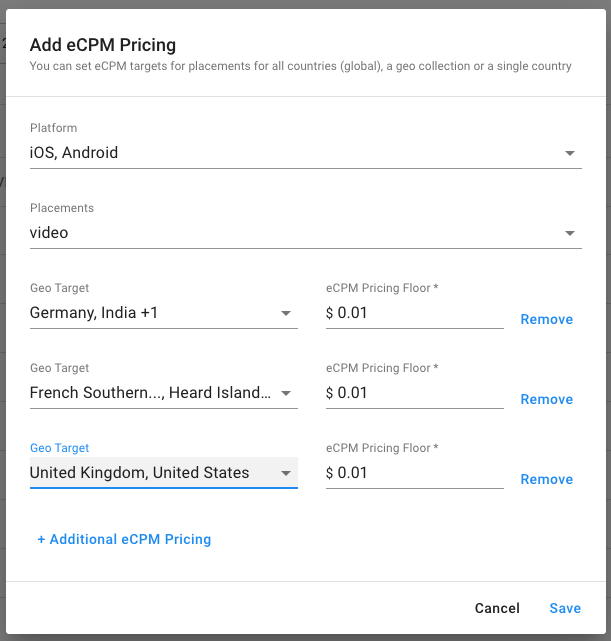The image size is (611, 641).
Task: Click the Add eCPM Pricing dialog title
Action: (x=103, y=45)
